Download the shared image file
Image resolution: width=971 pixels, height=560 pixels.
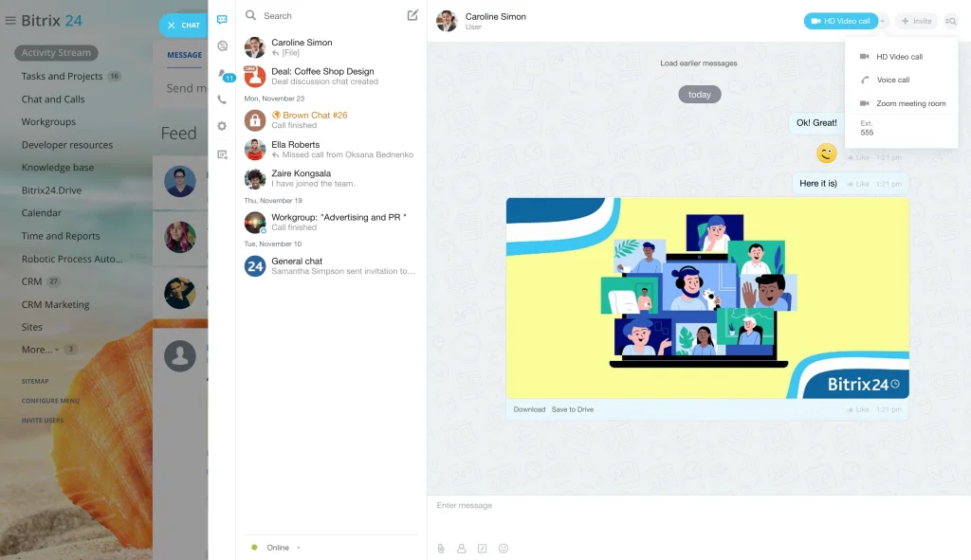click(529, 409)
